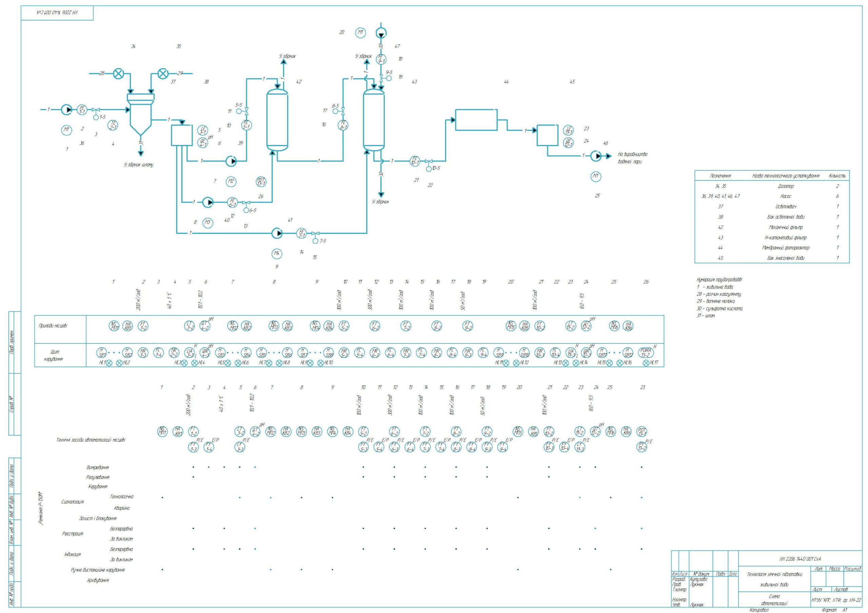This screenshot has height=613, width=868.
Task: Click 'Схема автоматизації' in title block
Action: pyautogui.click(x=774, y=600)
